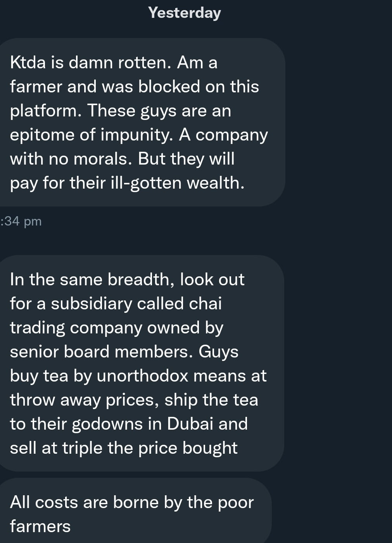Screen dimensions: 392x543
Task: Click the phrase "ill-gotten wealth"
Action: (x=178, y=183)
